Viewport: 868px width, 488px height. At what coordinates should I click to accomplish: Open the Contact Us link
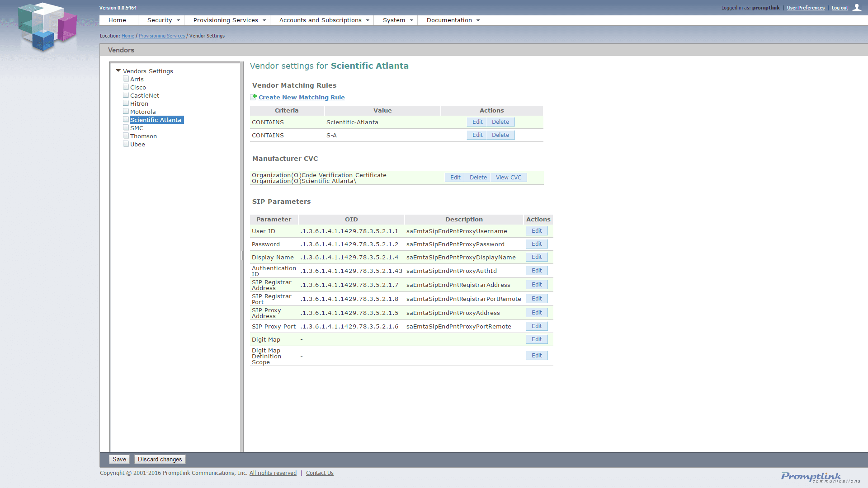[x=320, y=473]
